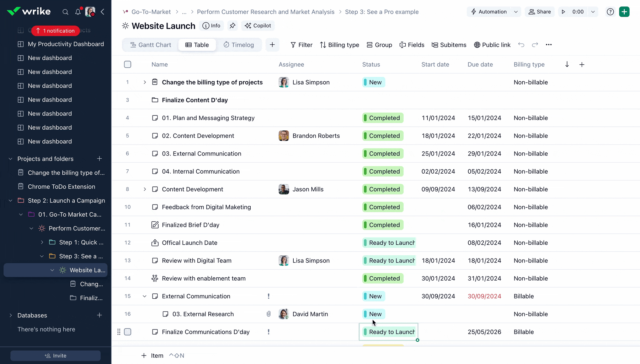The height and width of the screenshot is (364, 640).
Task: Expand the Databases section in sidebar
Action: 11,315
